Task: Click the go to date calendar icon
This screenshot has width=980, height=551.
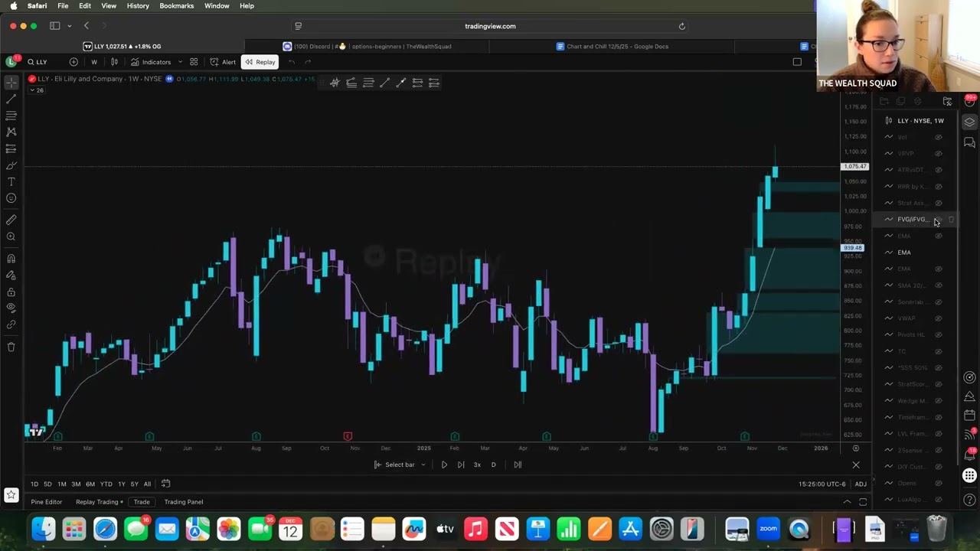Action: coord(165,484)
